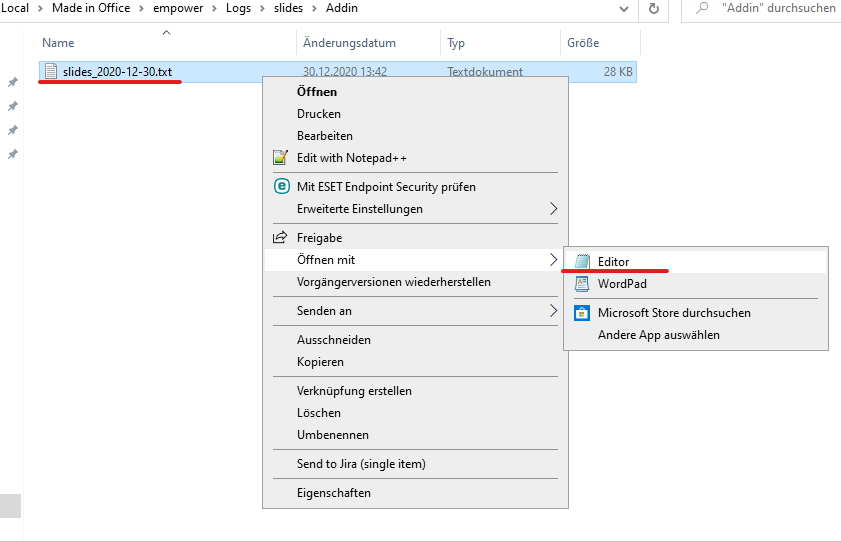The image size is (841, 542).
Task: Click the fourth quick access pin icon
Action: tap(12, 154)
